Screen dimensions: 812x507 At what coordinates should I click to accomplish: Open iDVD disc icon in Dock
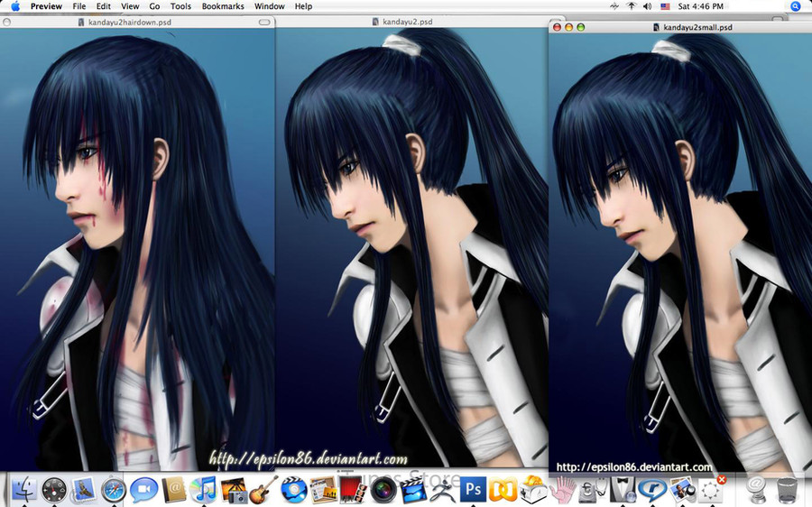pos(294,489)
